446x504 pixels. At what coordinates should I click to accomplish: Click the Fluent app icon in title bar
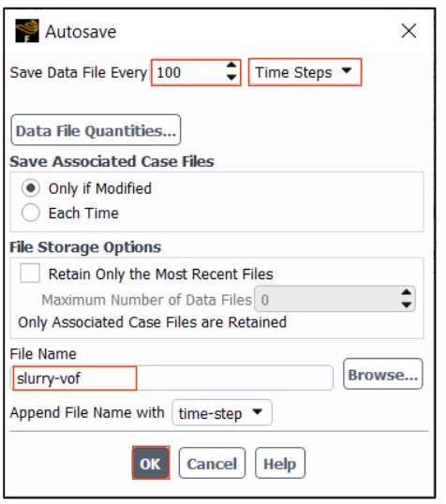coord(27,31)
